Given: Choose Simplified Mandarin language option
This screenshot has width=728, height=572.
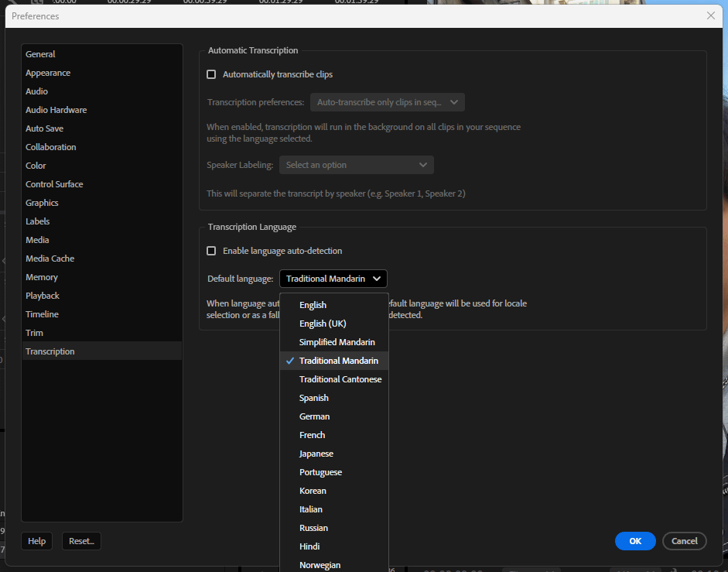Looking at the screenshot, I should tap(337, 342).
